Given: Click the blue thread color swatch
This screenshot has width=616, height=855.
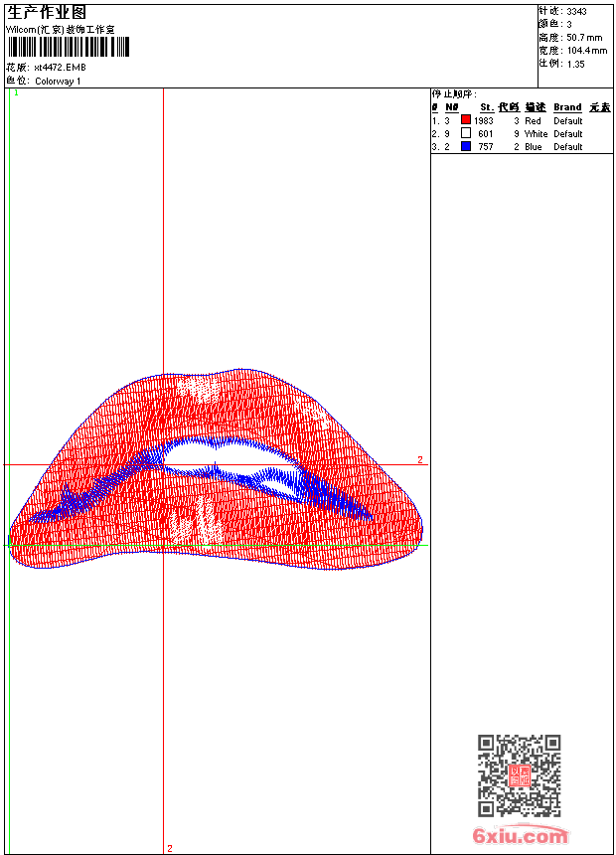Looking at the screenshot, I should [466, 146].
